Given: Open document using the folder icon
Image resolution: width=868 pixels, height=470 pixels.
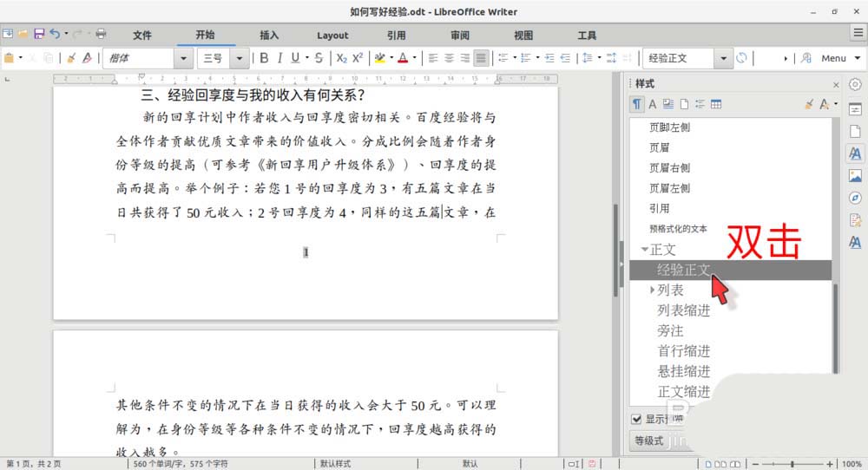Looking at the screenshot, I should 23,34.
